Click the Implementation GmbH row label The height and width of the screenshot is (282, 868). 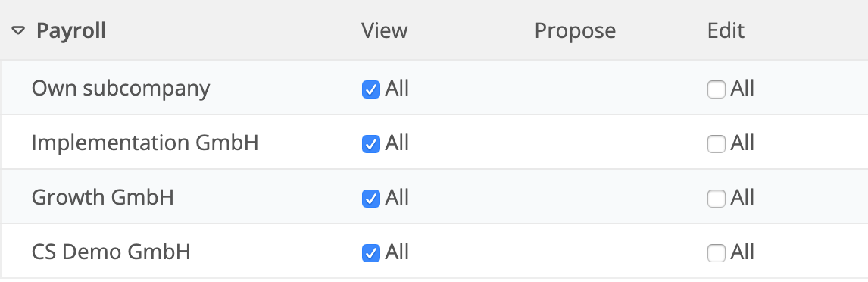tap(145, 143)
